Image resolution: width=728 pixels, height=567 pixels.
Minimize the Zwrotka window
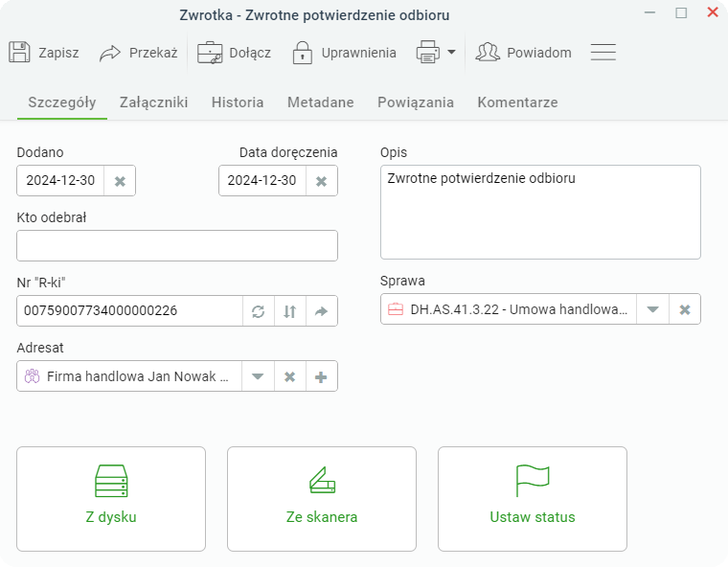coord(650,12)
